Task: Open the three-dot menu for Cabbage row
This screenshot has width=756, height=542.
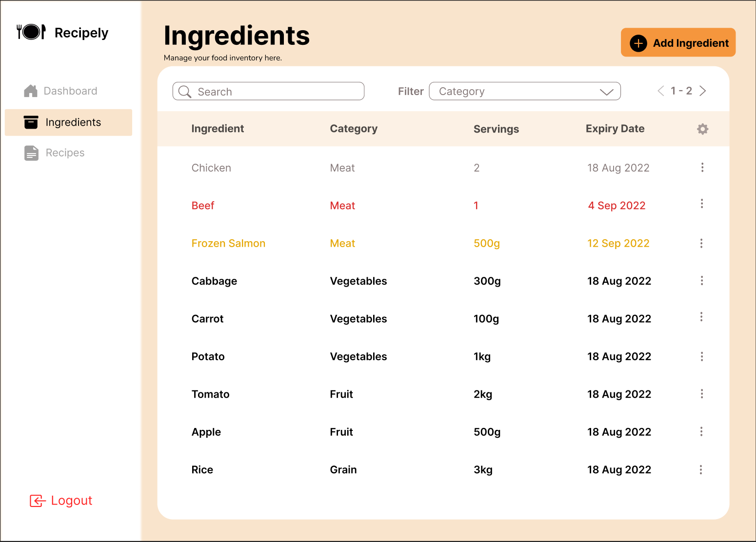Action: point(702,280)
